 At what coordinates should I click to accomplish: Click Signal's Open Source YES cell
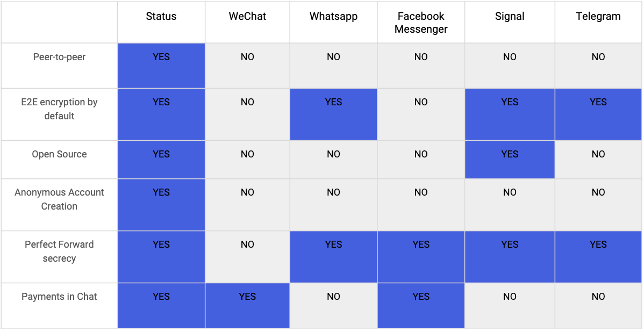coord(510,160)
